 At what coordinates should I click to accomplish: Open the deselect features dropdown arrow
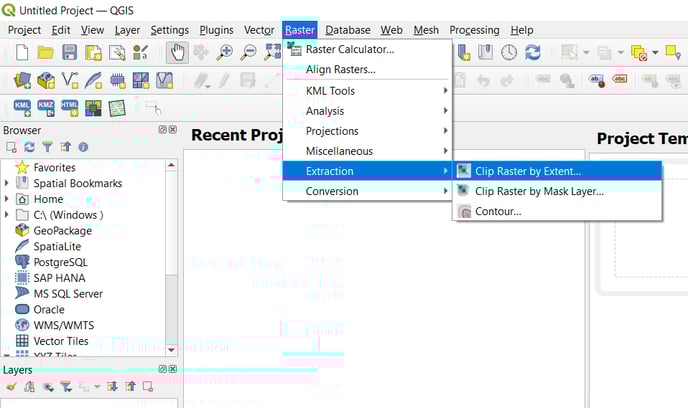pyautogui.click(x=655, y=53)
